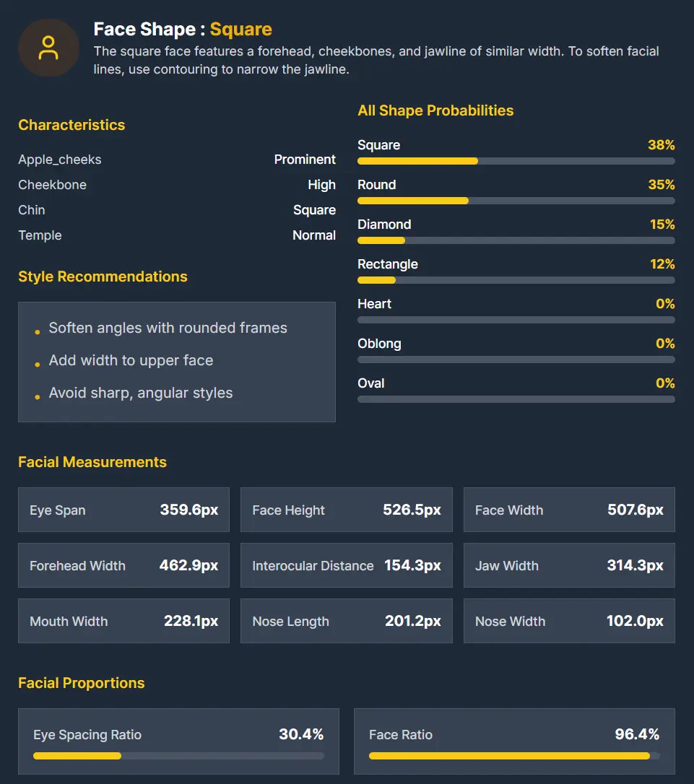Select the Eye Span measurement card
Image resolution: width=694 pixels, height=784 pixels.
point(123,510)
